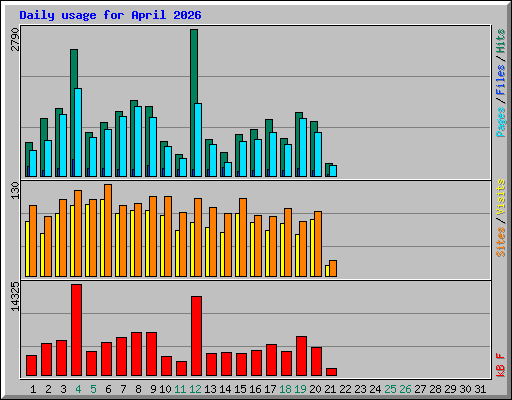512x400 pixels.
Task: Select the green weekend day label 19
Action: (300, 389)
